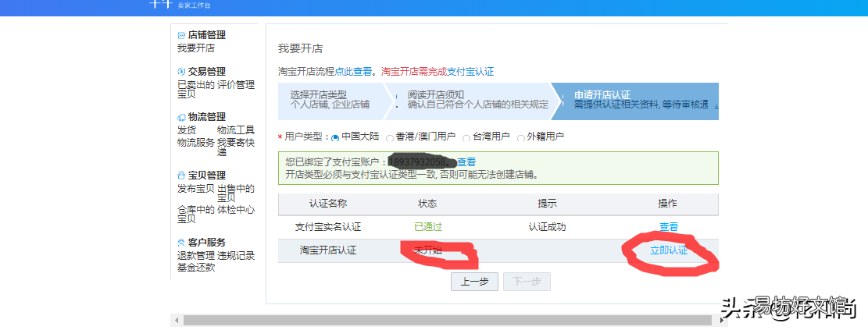
Task: Open 违规记录 sidebar link
Action: pos(236,255)
